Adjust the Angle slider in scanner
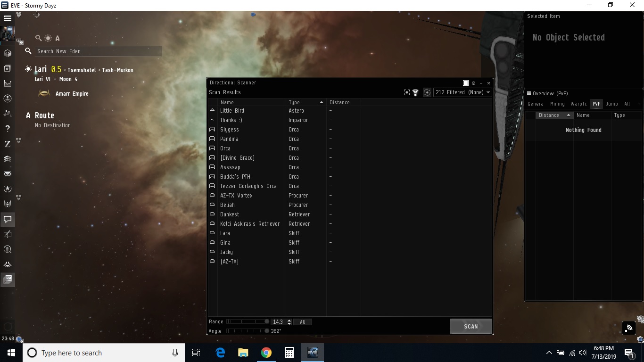Image resolution: width=644 pixels, height=362 pixels. click(x=248, y=331)
